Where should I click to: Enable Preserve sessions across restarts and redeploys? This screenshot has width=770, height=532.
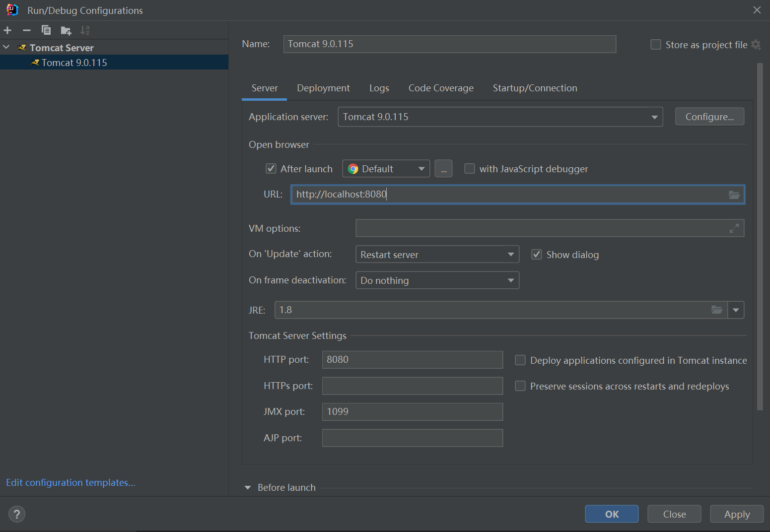pos(520,386)
